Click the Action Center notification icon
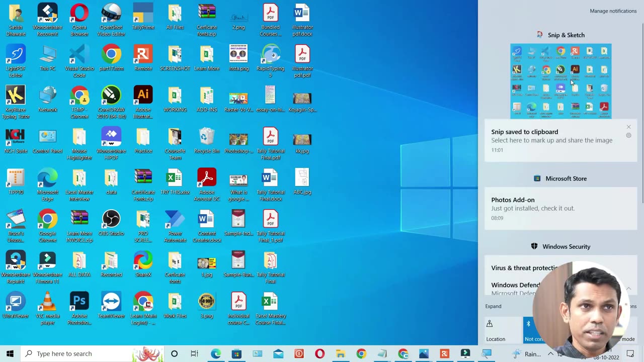Image resolution: width=644 pixels, height=362 pixels. [x=630, y=354]
